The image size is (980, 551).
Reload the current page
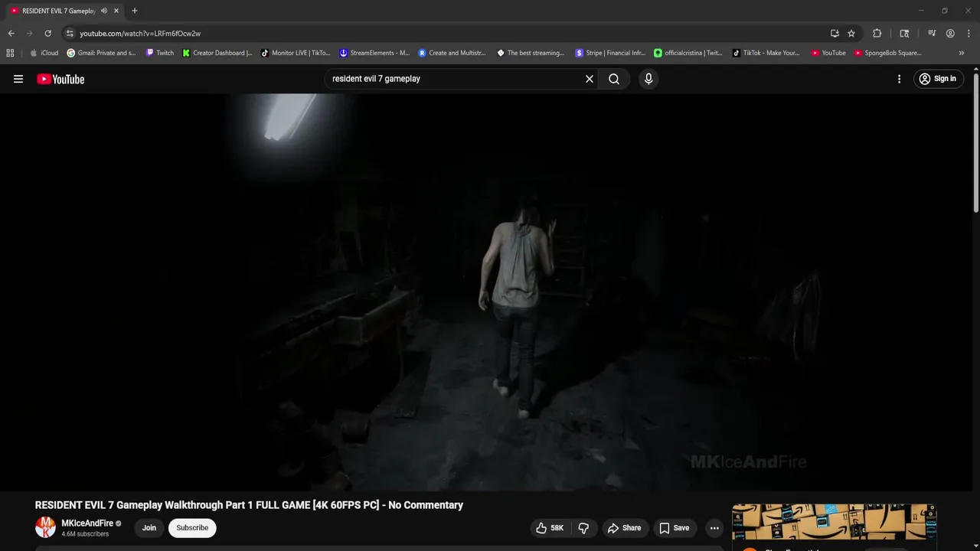tap(47, 34)
